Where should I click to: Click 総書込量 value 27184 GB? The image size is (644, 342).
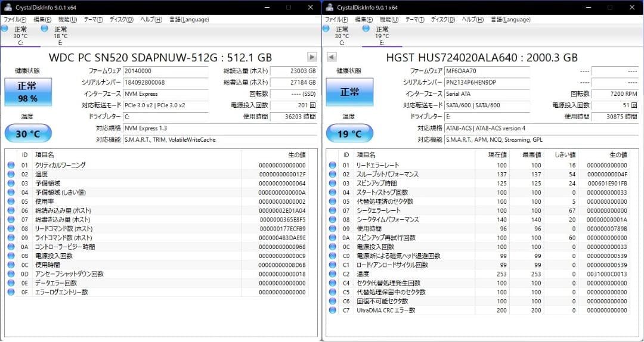[x=293, y=82]
